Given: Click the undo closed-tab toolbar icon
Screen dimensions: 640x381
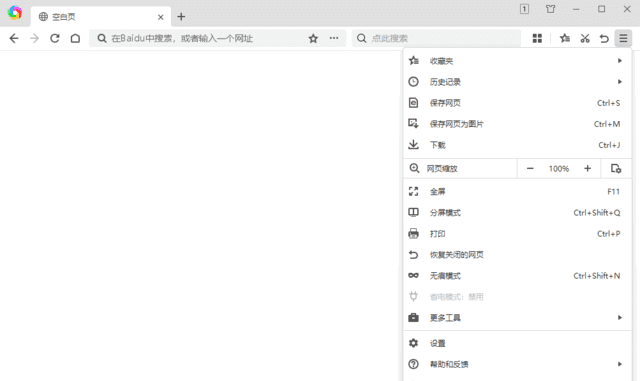Looking at the screenshot, I should tap(604, 38).
